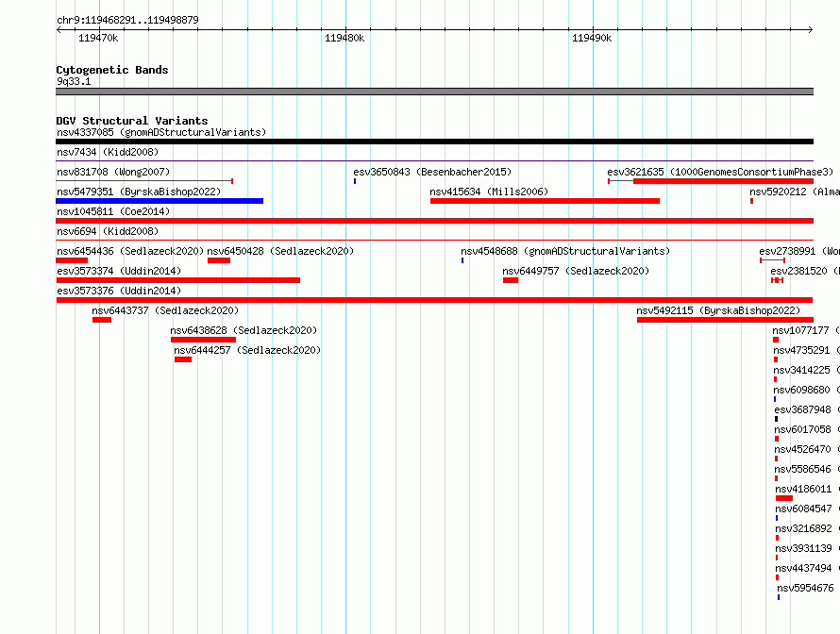Click the 119490k ruler tick label
The width and height of the screenshot is (840, 634).
(592, 38)
